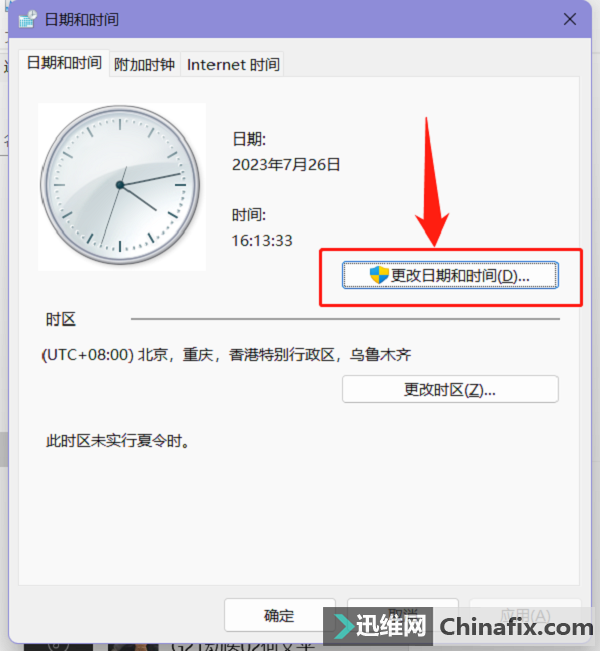
Task: Open 更改日期和时间(D)... settings
Action: pyautogui.click(x=450, y=275)
